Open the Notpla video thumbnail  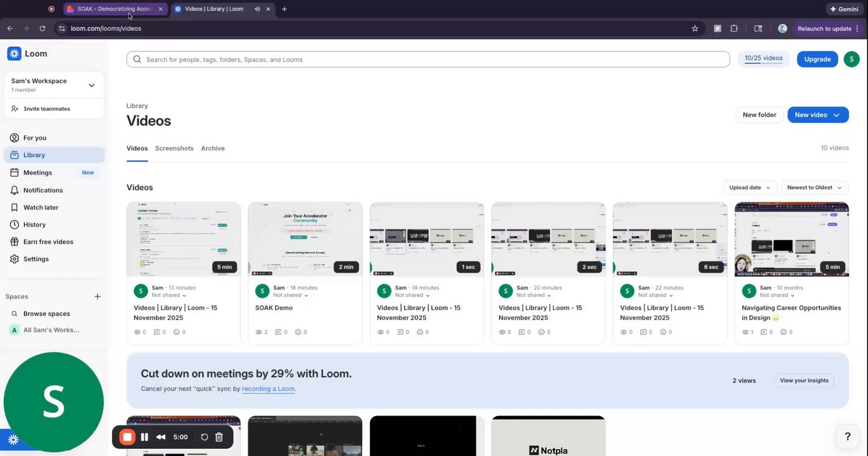click(x=548, y=436)
